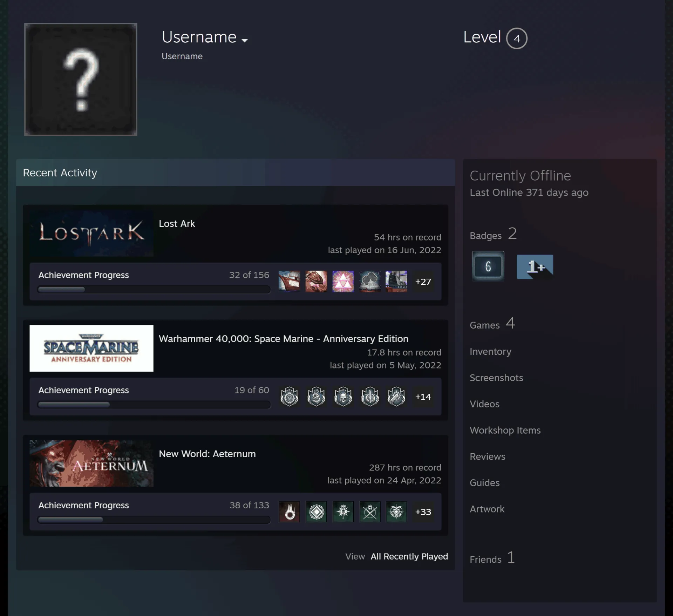Click New World's comet achievement icon
The width and height of the screenshot is (673, 616).
[x=289, y=512]
